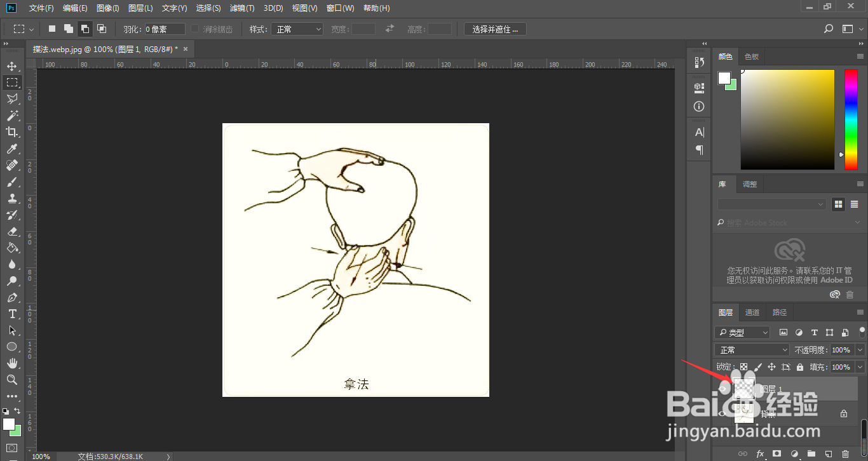868x461 pixels.
Task: Select the Magic Wand tool
Action: [12, 116]
